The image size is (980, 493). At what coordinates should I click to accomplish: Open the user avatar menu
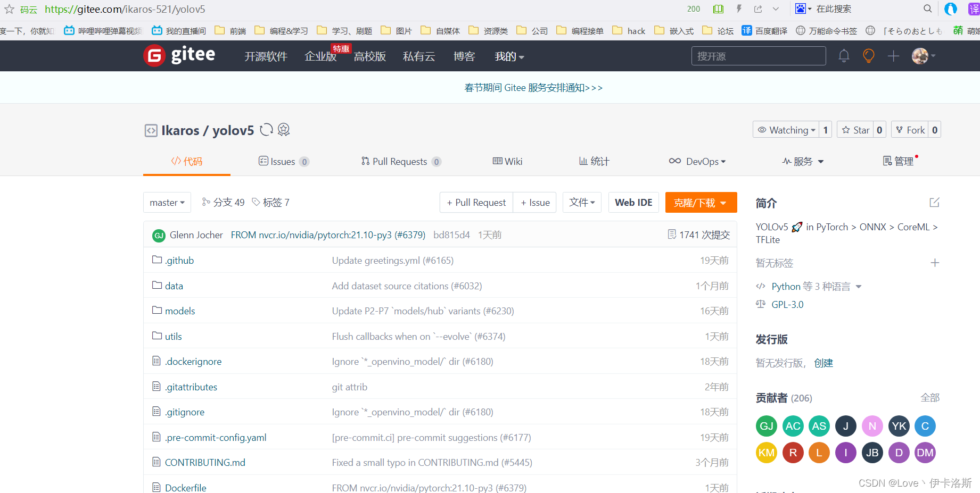pos(924,56)
